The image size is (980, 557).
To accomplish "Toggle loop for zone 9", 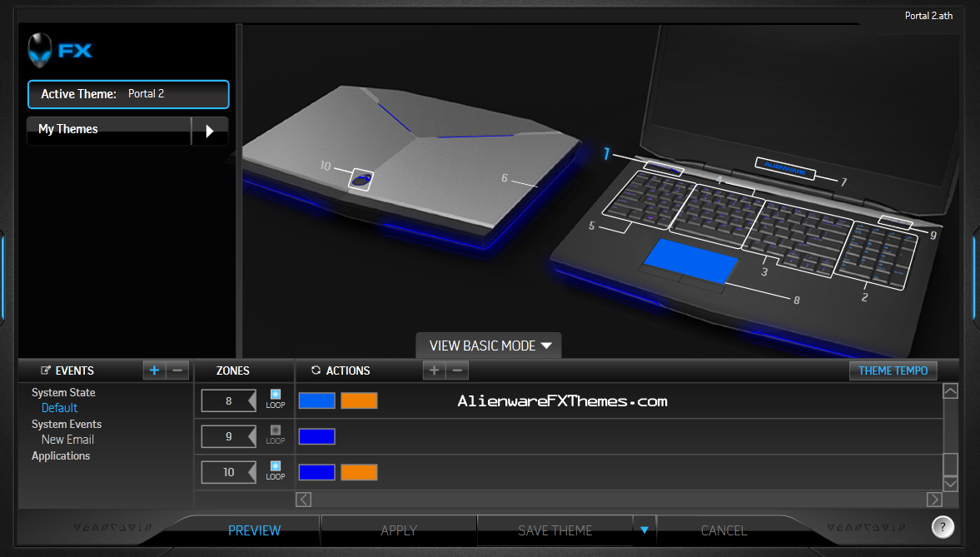I will coord(275,430).
